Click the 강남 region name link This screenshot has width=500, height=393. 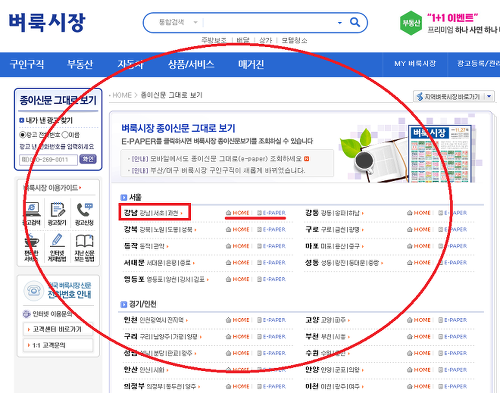pyautogui.click(x=130, y=213)
